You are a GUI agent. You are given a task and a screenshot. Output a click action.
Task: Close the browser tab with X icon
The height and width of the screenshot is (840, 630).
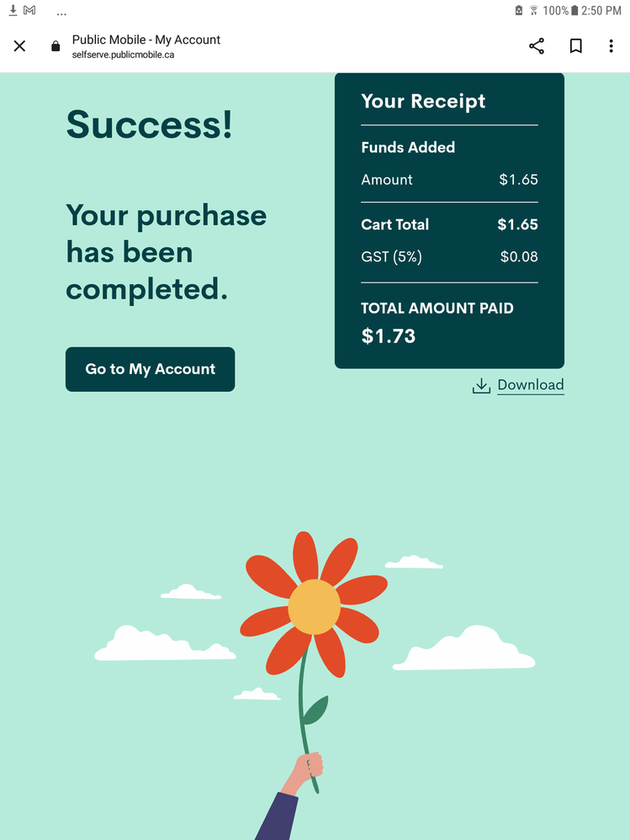coord(19,46)
